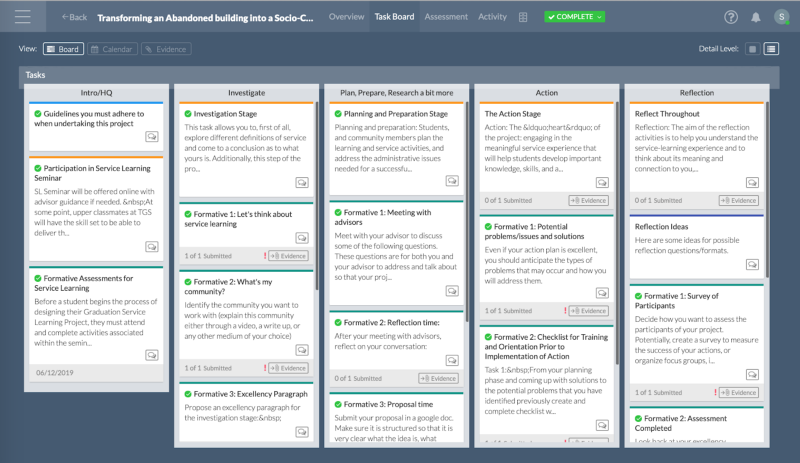
Task: Go to the Activity tab
Action: pos(492,17)
